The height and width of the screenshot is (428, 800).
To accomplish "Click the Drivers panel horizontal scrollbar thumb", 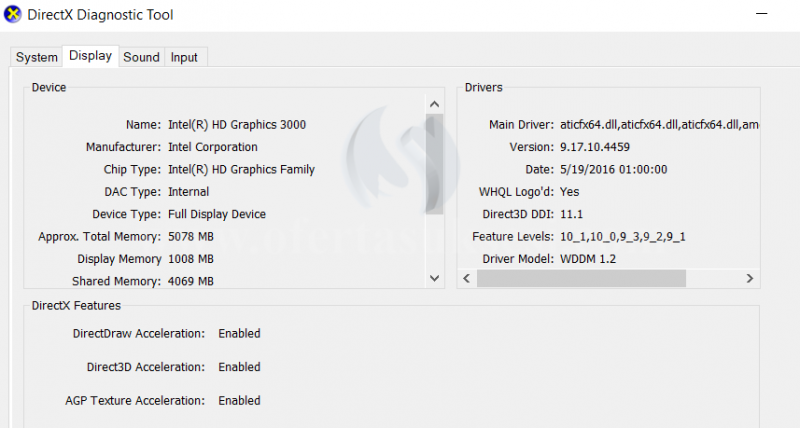I will [581, 279].
